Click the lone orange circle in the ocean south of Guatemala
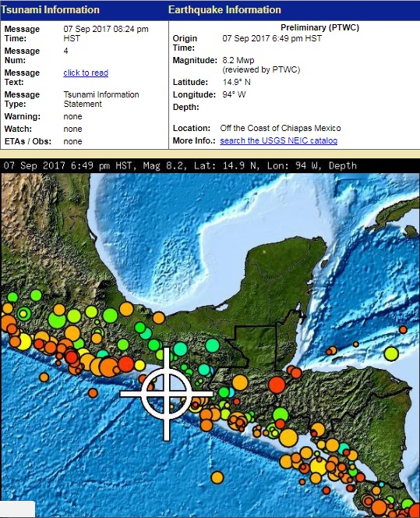The width and height of the screenshot is (420, 518). click(217, 477)
